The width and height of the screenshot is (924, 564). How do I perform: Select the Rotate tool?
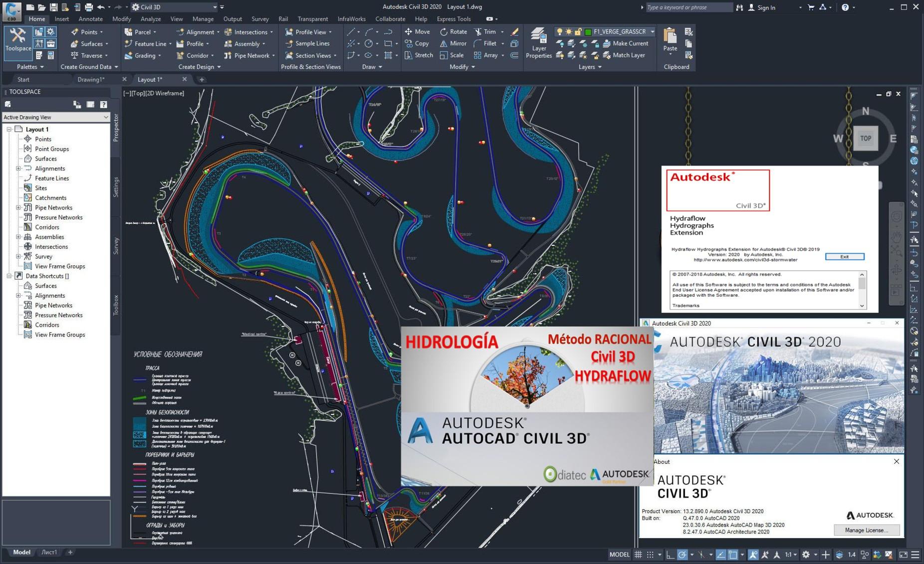(x=453, y=31)
